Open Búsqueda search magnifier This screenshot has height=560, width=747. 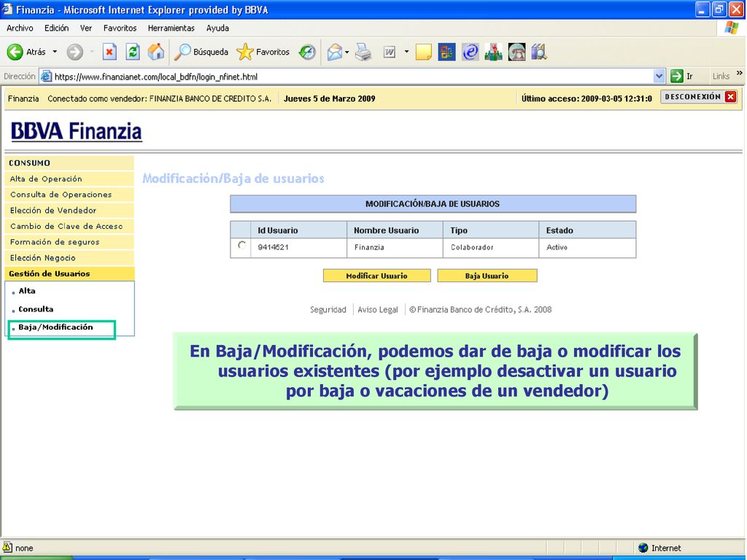coord(201,52)
